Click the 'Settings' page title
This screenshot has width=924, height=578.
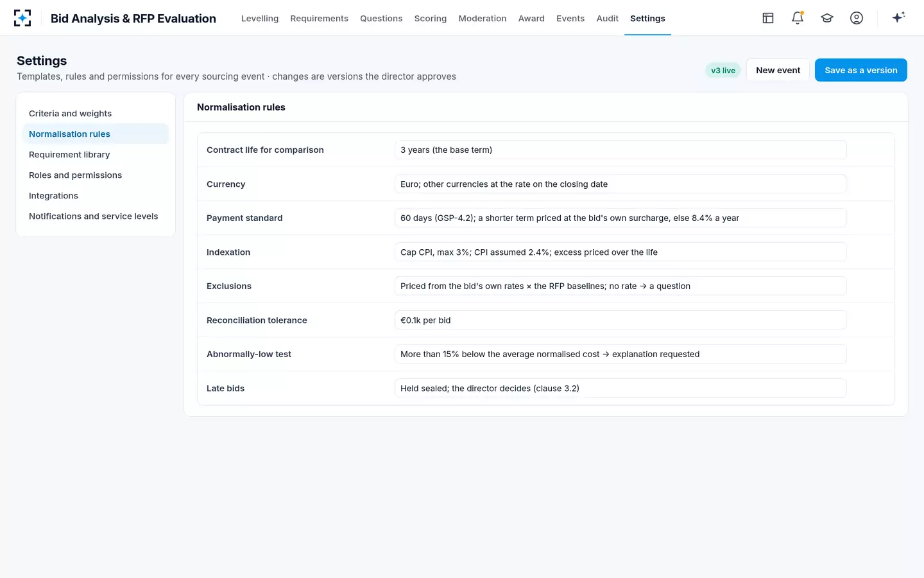coord(42,60)
